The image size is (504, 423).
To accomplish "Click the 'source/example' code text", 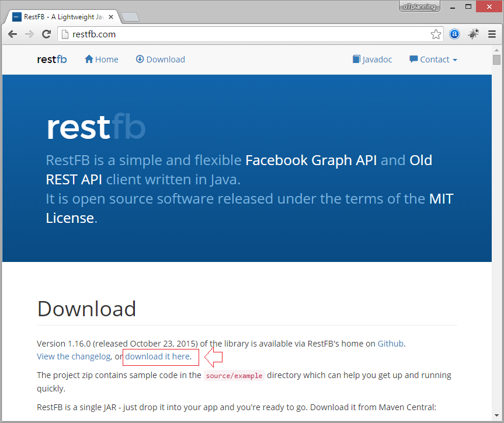I will click(x=234, y=376).
